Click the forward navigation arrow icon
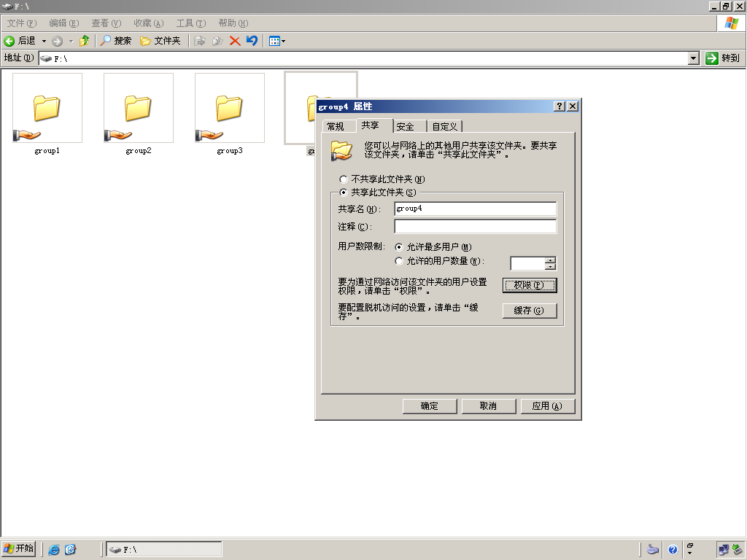Viewport: 747px width, 560px height. 57,41
